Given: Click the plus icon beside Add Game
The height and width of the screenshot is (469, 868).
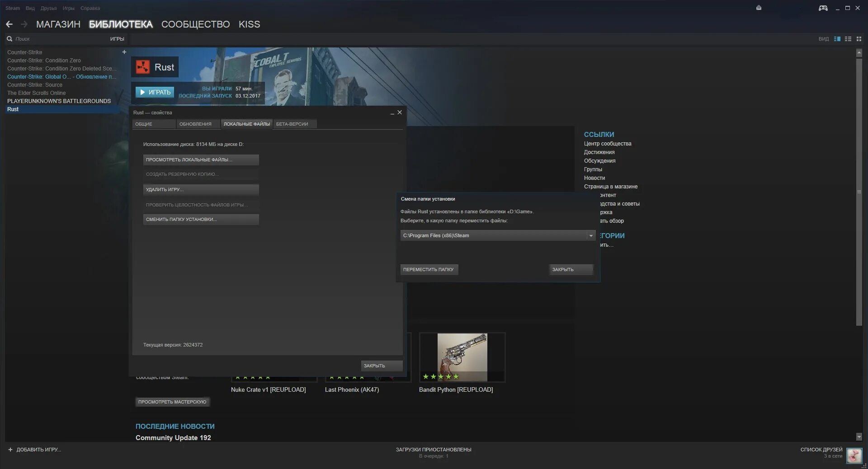Looking at the screenshot, I should (10, 450).
